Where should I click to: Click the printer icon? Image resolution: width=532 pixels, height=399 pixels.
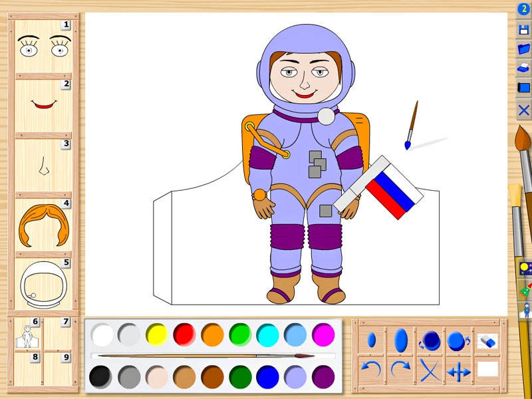point(523,68)
